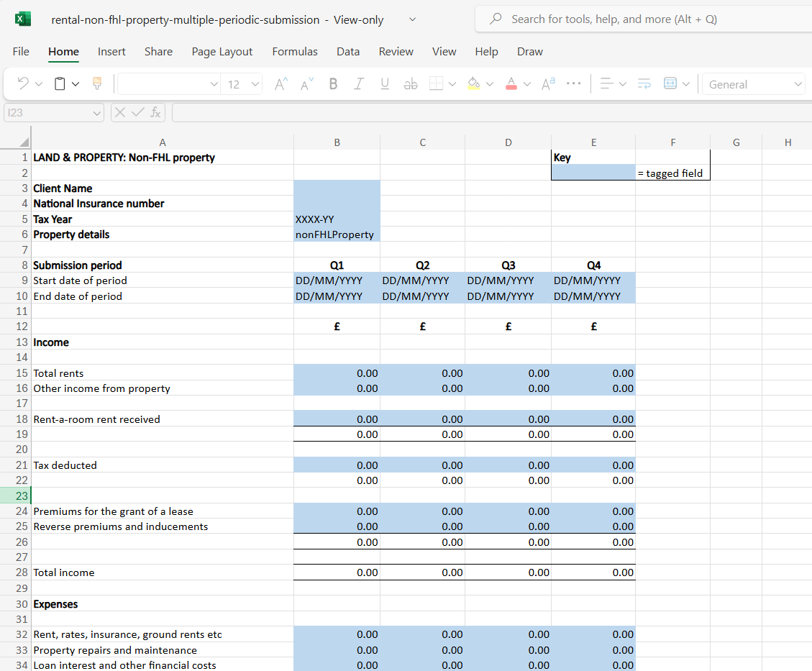Open the Font Color dropdown arrow
Image resolution: width=812 pixels, height=671 pixels.
point(527,84)
